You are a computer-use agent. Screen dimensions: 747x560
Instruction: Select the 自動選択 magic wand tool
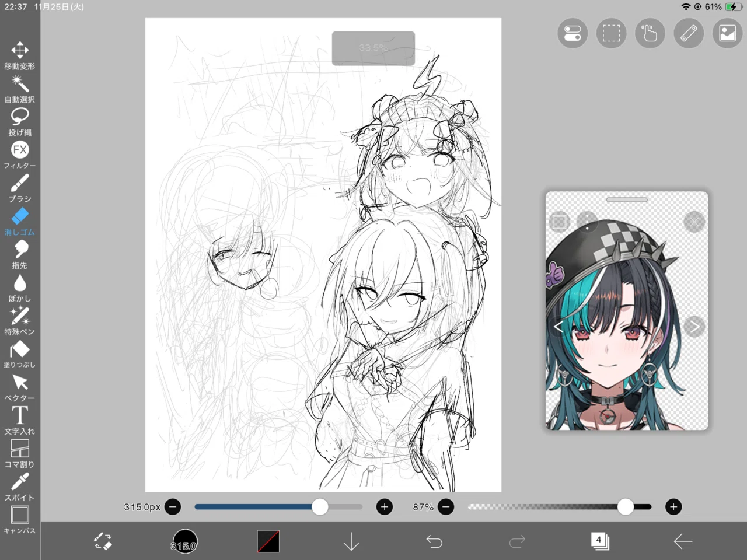click(x=20, y=89)
